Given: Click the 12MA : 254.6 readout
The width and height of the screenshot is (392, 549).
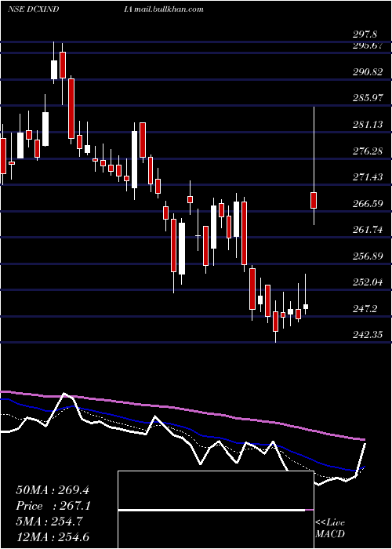Looking at the screenshot, I should 54,536.
